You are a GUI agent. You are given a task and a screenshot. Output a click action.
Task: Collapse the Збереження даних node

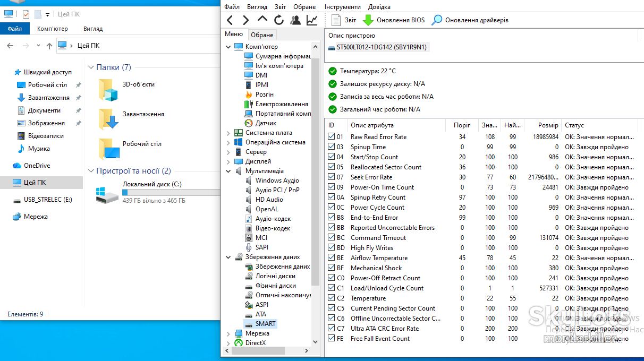[x=228, y=257]
